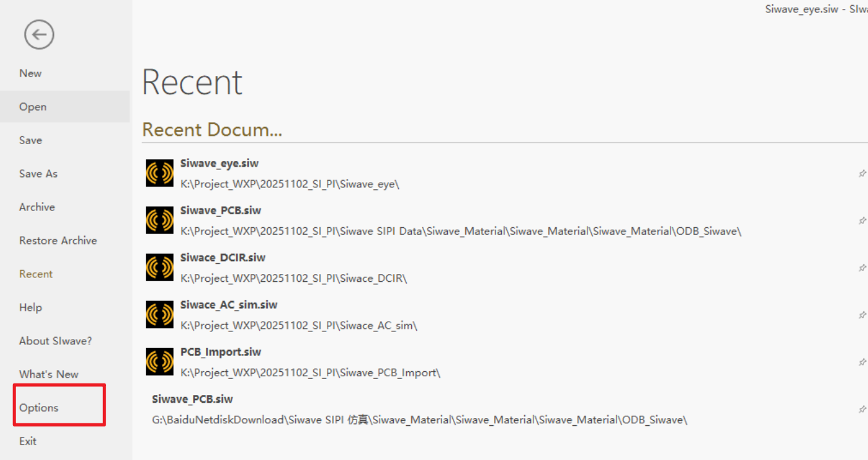
Task: Click the Siwace_DCIR.siw file icon
Action: point(160,267)
